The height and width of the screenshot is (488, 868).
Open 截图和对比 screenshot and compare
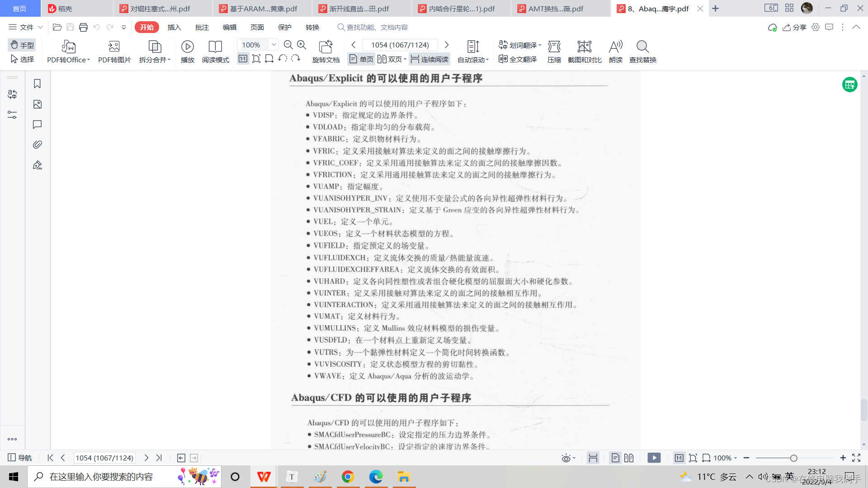click(585, 52)
